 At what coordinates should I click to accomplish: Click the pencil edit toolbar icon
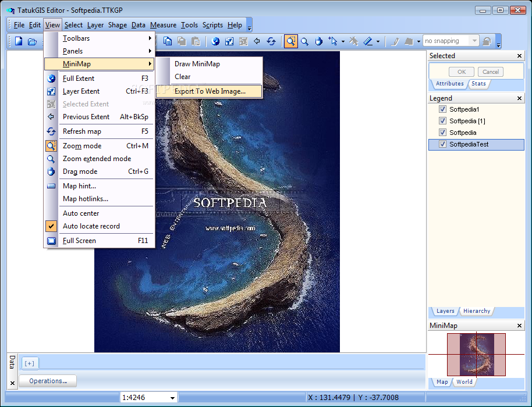point(395,41)
